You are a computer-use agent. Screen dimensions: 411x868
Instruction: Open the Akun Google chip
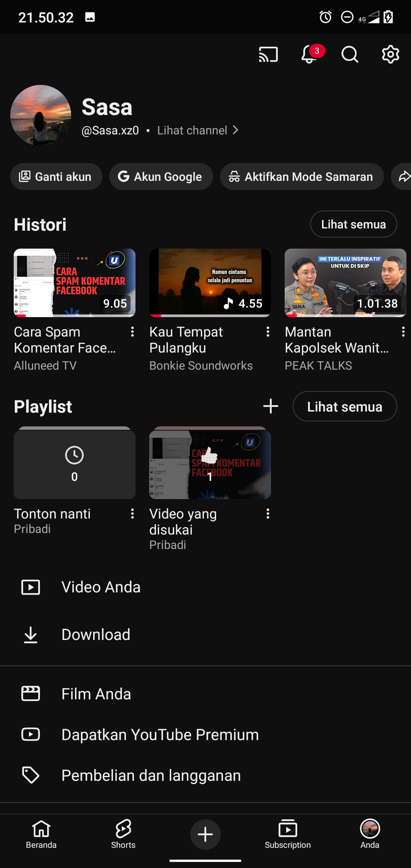tap(161, 177)
